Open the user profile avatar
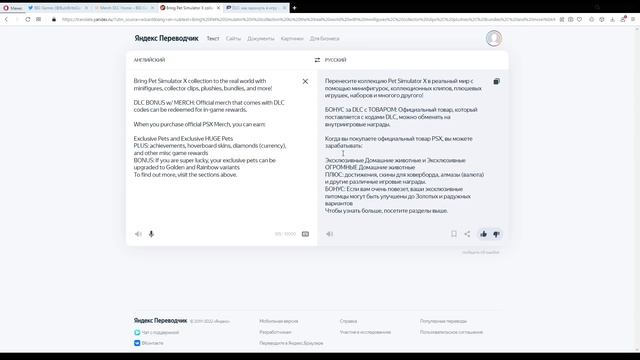Viewport: 640px width, 360px height. [x=494, y=38]
